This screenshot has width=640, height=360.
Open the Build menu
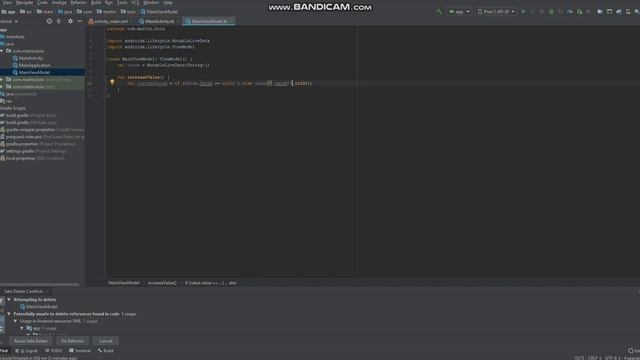pos(96,2)
